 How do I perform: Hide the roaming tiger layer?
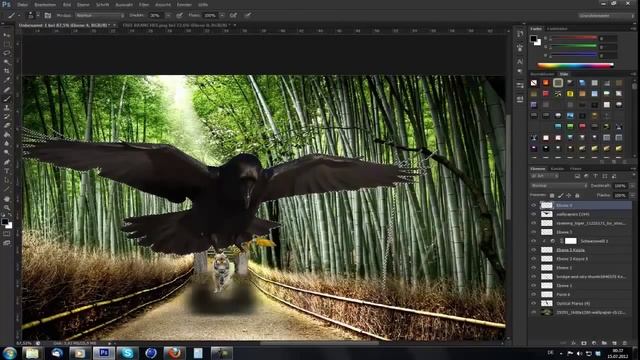533,223
